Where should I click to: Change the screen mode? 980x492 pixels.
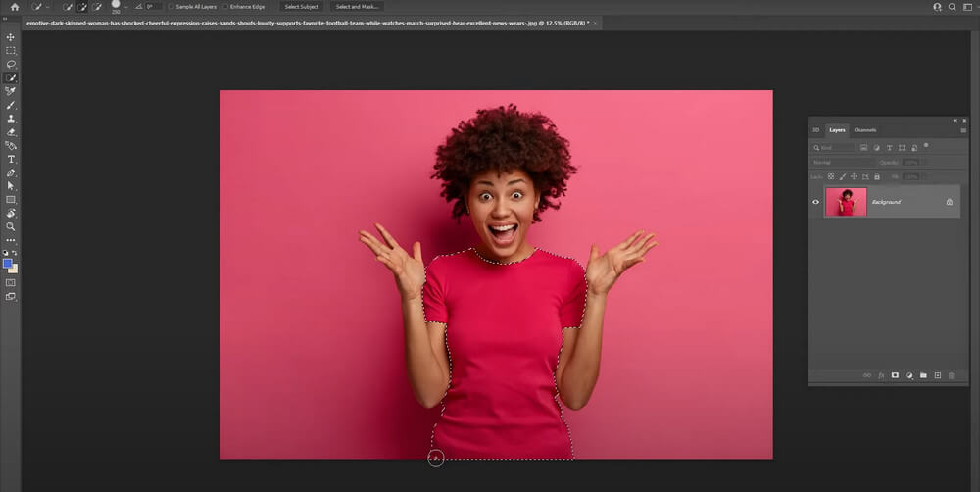pos(11,296)
